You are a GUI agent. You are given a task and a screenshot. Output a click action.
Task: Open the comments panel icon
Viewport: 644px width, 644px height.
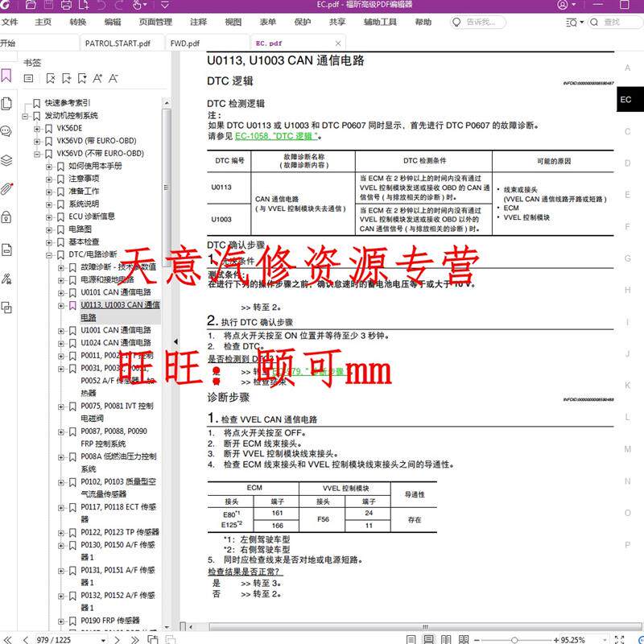[x=6, y=131]
